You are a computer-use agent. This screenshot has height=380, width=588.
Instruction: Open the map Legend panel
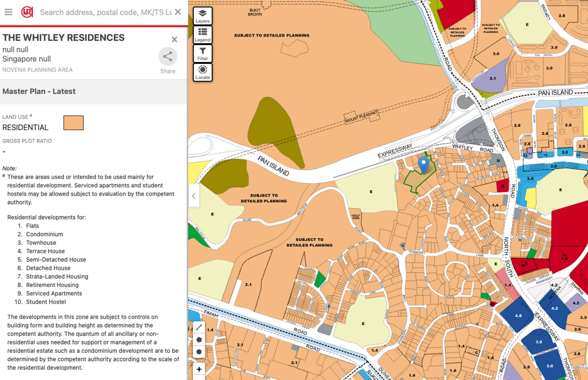pos(202,35)
